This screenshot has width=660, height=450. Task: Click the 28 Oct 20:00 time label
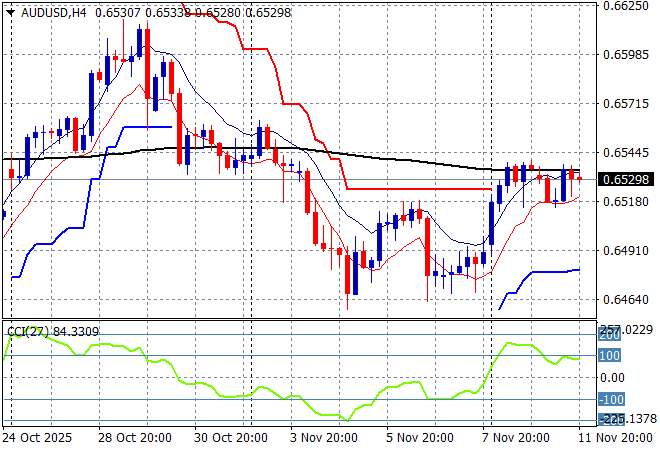point(135,438)
